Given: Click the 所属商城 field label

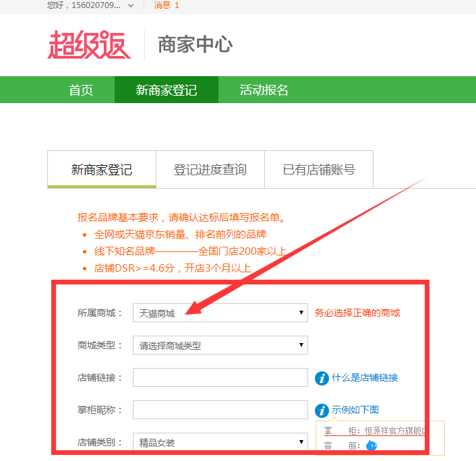Looking at the screenshot, I should point(100,313).
